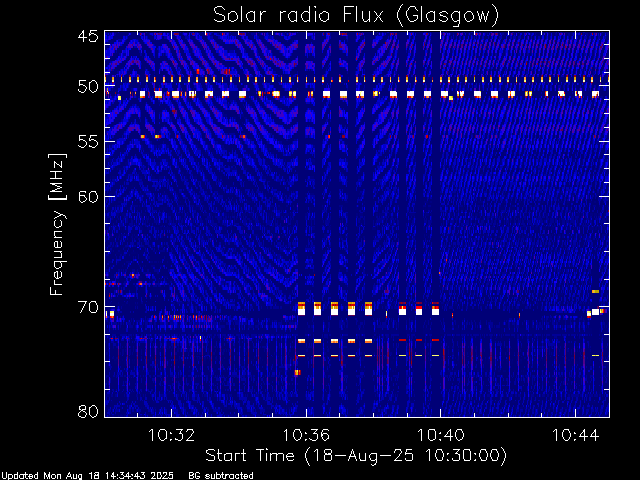Click the plot title 'Solar radio Flux (Glasgow)'
The image size is (640, 480).
pos(356,15)
